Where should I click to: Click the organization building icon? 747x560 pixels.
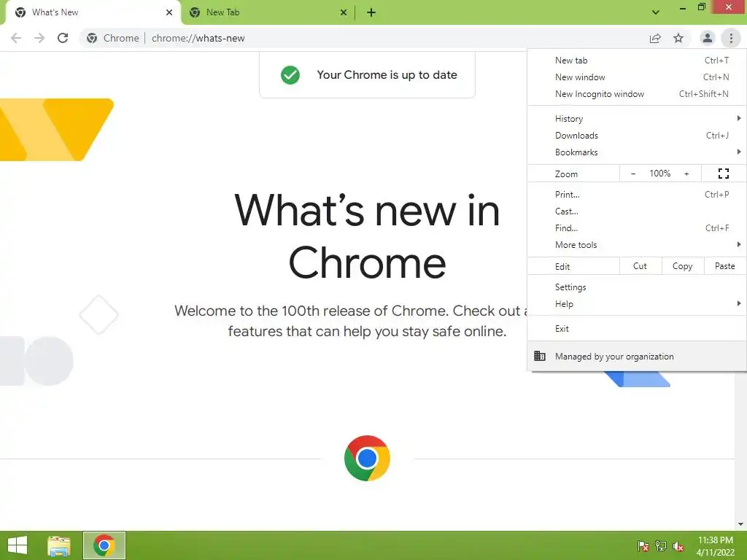(539, 356)
